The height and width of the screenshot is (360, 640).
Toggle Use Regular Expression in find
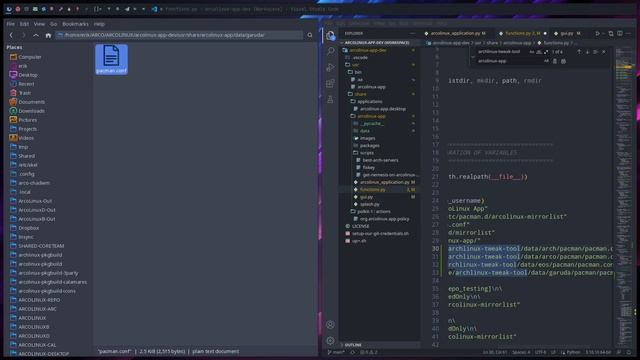click(546, 52)
